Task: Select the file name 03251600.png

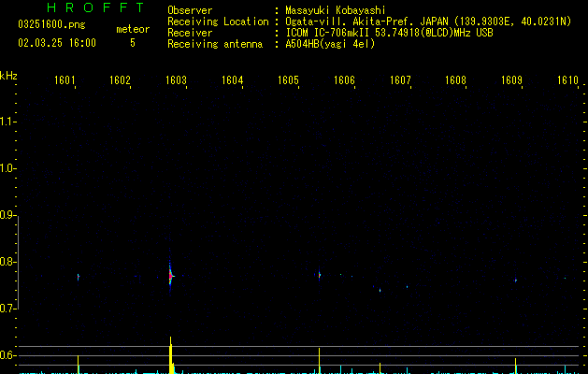Action: (51, 25)
